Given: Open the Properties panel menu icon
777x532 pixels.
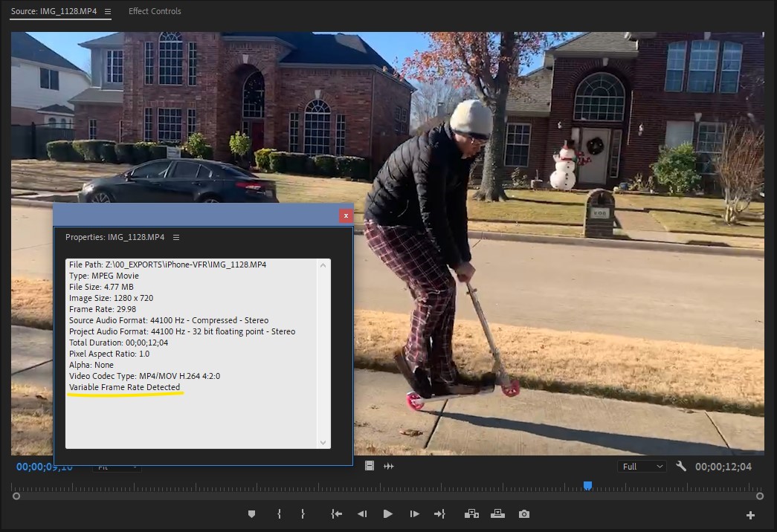Looking at the screenshot, I should pyautogui.click(x=176, y=237).
